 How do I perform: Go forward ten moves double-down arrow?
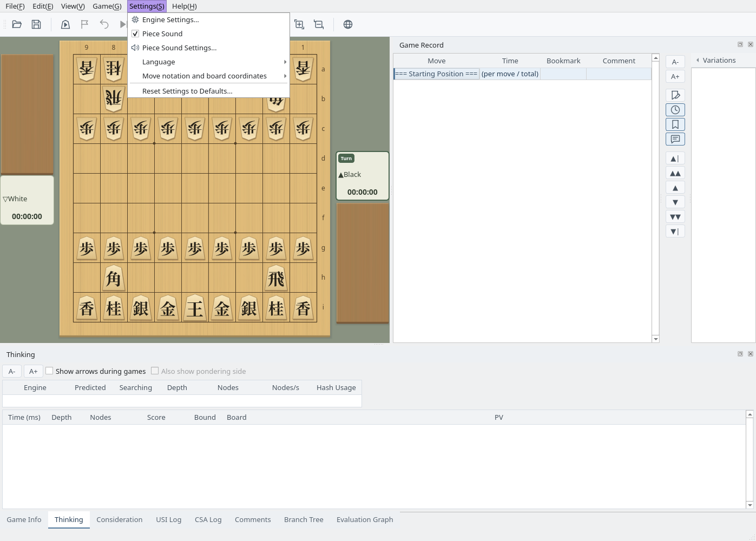[x=675, y=217]
